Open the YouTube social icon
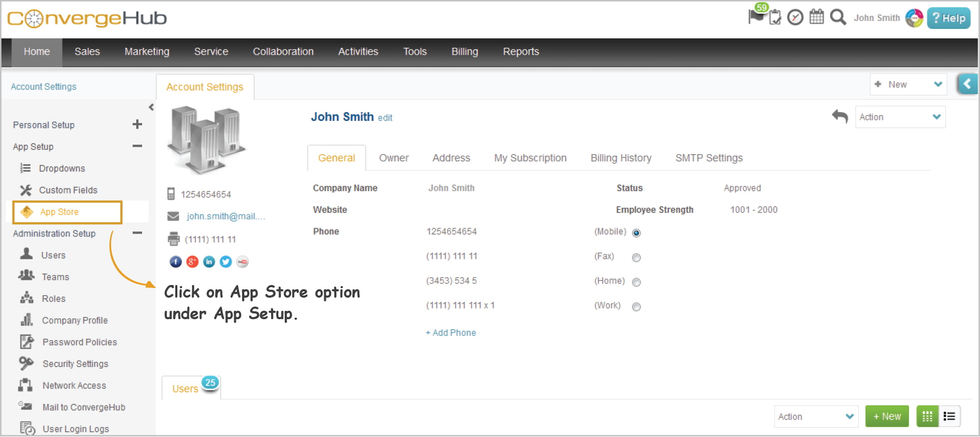 [242, 261]
